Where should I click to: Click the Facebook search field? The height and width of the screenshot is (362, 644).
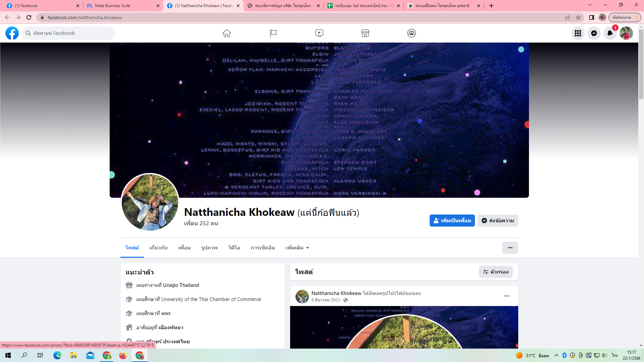69,33
